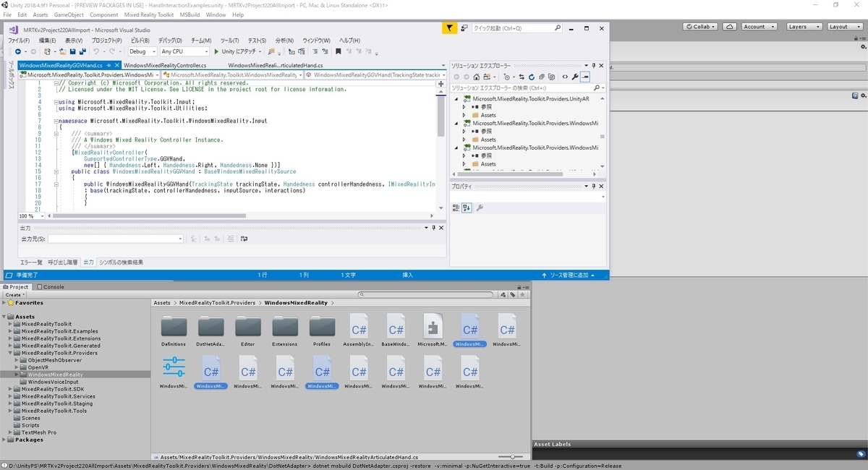Click the categorized icon in Properties panel
Viewport: 868px width, 470px height.
tap(456, 208)
